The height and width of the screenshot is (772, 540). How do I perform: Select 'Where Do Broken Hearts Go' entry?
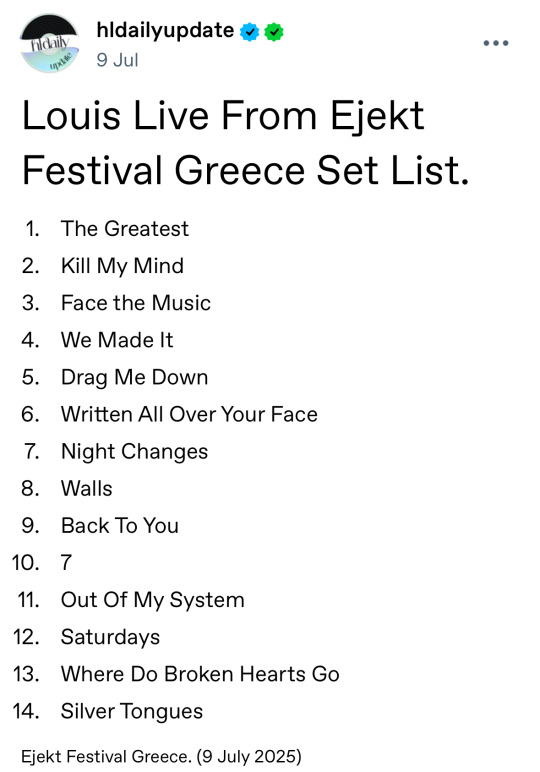click(x=200, y=675)
